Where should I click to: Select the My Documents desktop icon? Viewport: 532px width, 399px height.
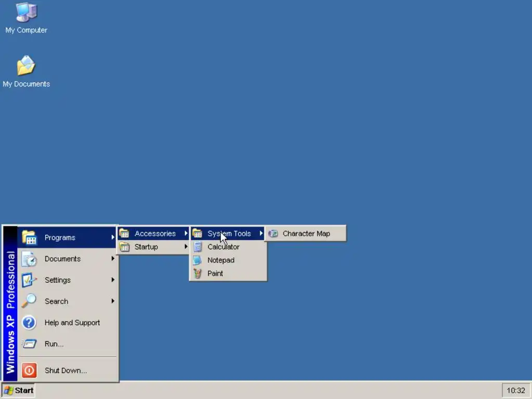point(26,65)
